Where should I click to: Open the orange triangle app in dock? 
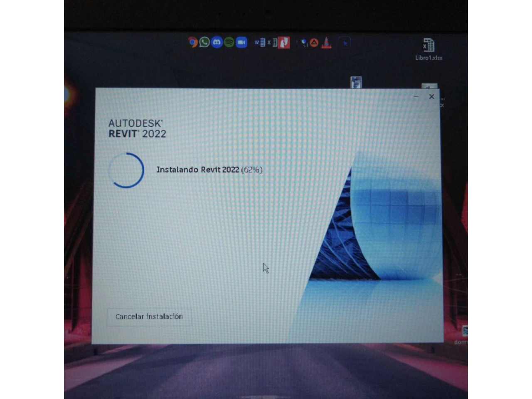[314, 42]
